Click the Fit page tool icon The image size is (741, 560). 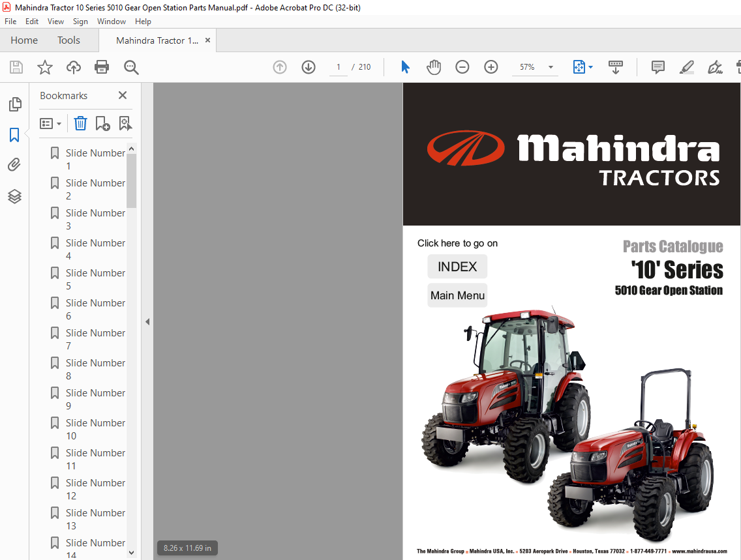tap(579, 67)
